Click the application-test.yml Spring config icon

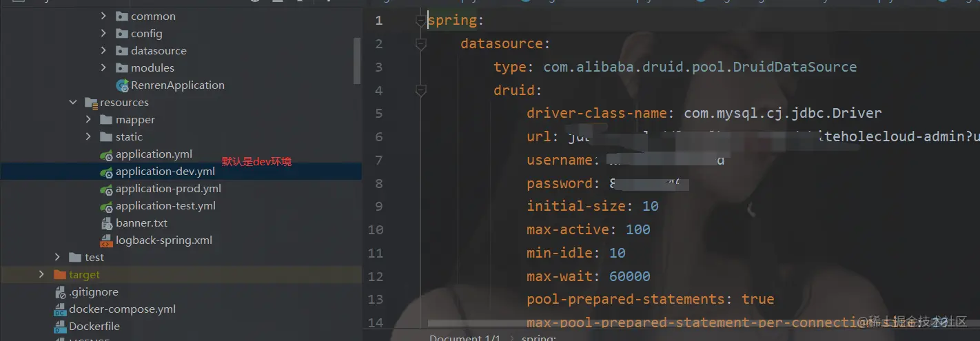[106, 206]
